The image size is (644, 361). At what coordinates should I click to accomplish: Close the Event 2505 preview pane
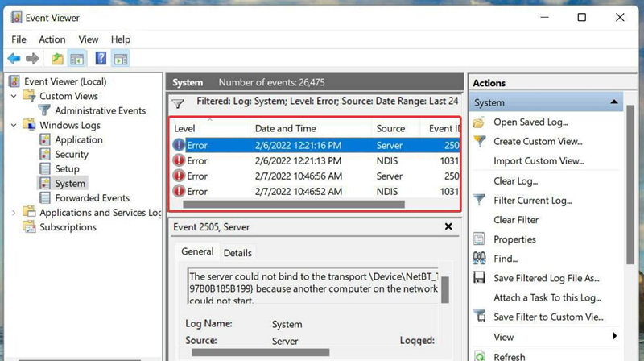click(x=448, y=227)
